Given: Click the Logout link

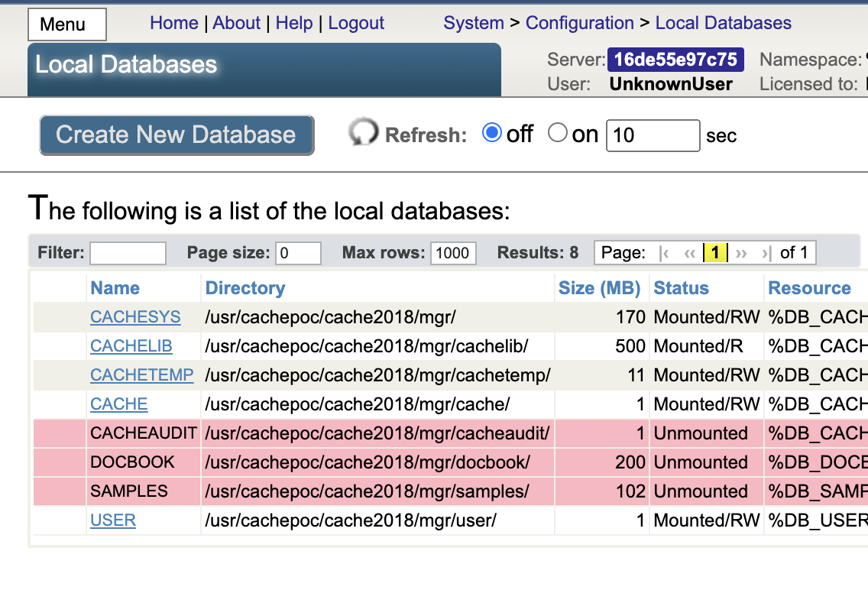Looking at the screenshot, I should pyautogui.click(x=356, y=23).
